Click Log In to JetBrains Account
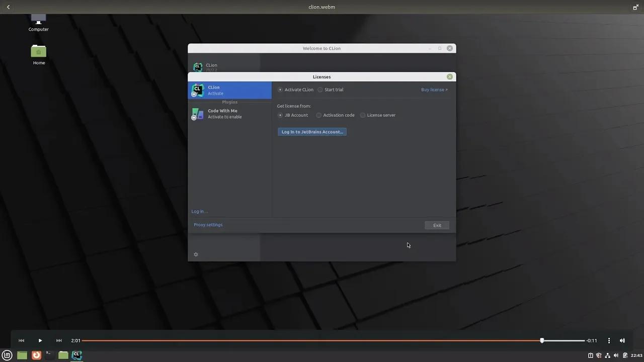Image resolution: width=644 pixels, height=362 pixels. 312,131
